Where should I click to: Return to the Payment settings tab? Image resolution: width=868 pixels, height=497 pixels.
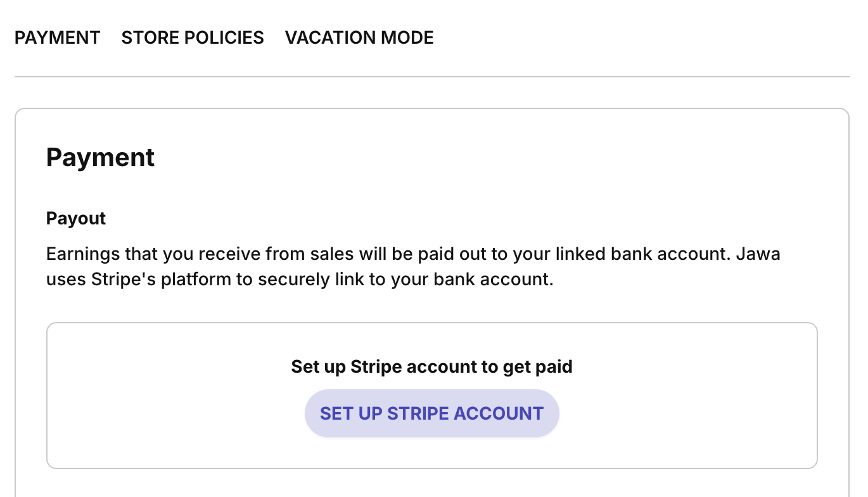coord(57,37)
